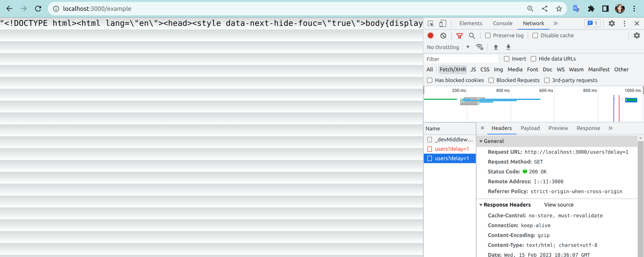This screenshot has height=257, width=644.
Task: Show more DevTools tabs chevron
Action: tap(555, 23)
